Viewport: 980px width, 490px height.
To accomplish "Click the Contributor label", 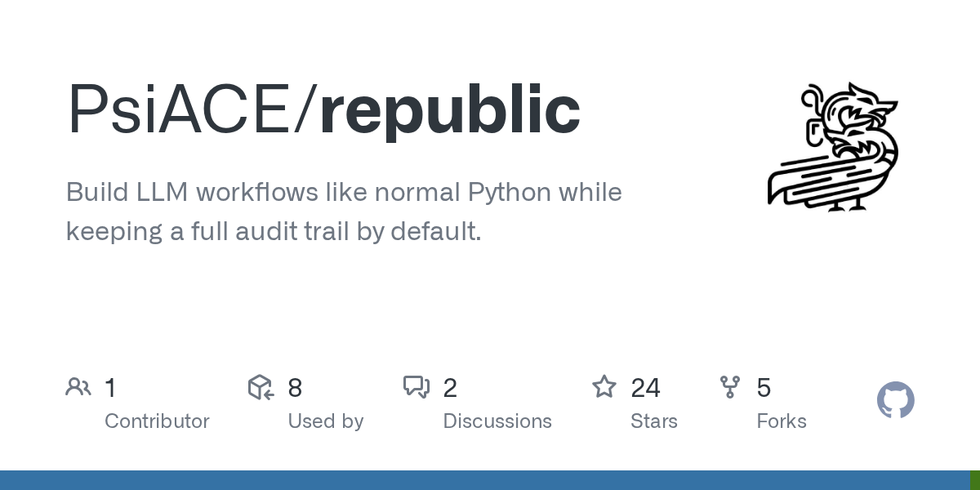I will [x=157, y=421].
